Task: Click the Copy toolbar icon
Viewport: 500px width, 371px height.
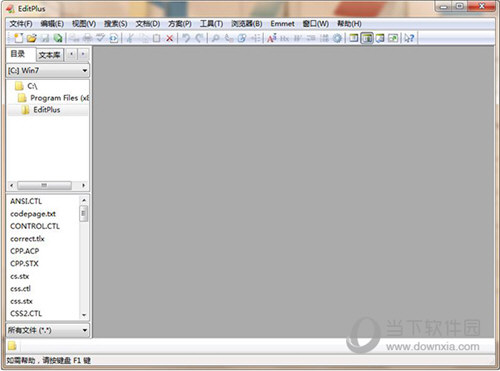Action: (145, 38)
